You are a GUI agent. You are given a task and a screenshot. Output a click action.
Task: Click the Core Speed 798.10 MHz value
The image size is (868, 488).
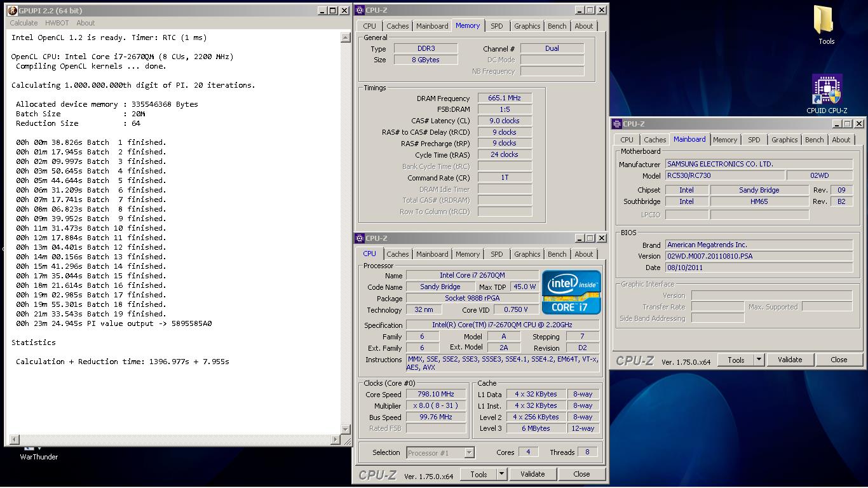pos(436,395)
